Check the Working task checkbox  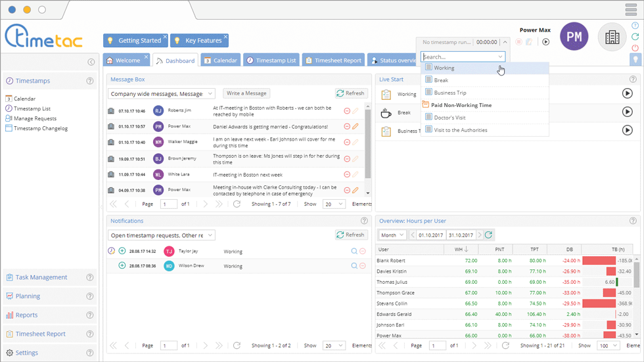[428, 67]
